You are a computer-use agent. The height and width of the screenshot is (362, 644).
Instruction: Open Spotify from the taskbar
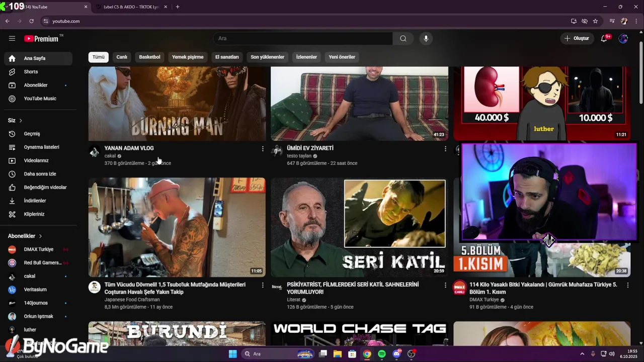[381, 354]
